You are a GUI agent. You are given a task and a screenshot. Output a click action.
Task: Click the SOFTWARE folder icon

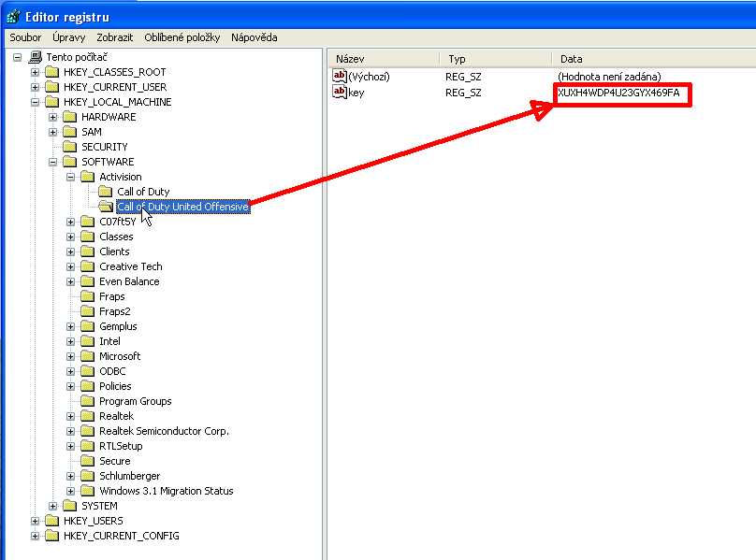pos(70,162)
